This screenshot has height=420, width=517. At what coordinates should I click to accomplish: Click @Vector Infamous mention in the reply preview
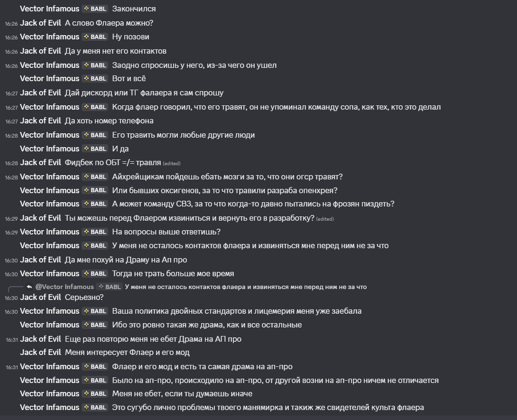click(65, 287)
